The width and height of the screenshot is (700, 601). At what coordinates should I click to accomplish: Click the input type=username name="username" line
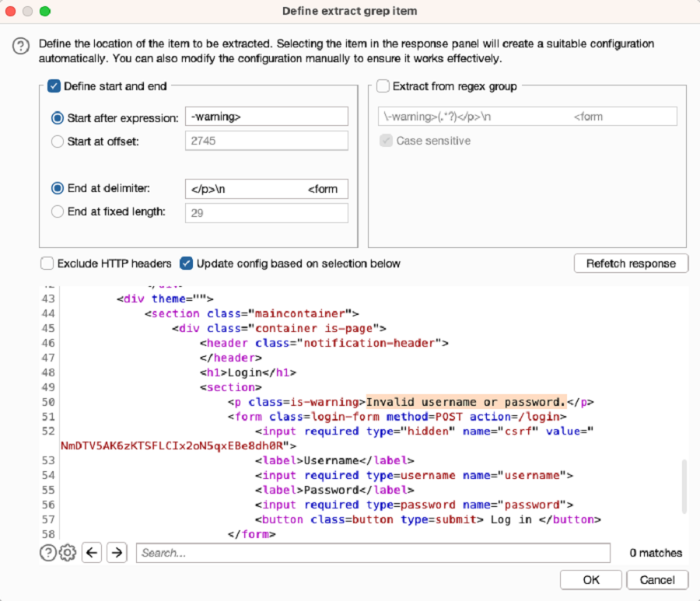[x=414, y=475]
